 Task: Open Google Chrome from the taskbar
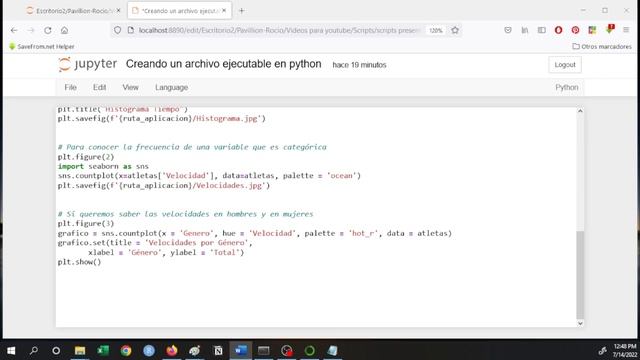pos(126,350)
